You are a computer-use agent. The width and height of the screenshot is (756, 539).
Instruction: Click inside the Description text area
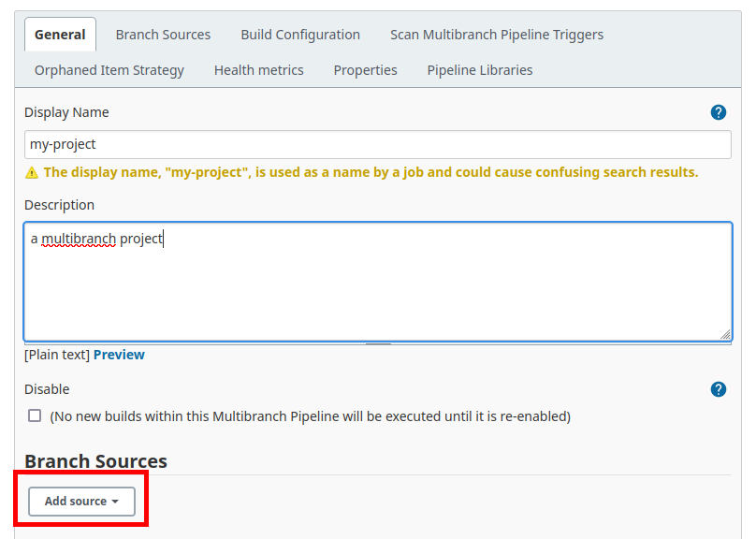click(x=378, y=282)
